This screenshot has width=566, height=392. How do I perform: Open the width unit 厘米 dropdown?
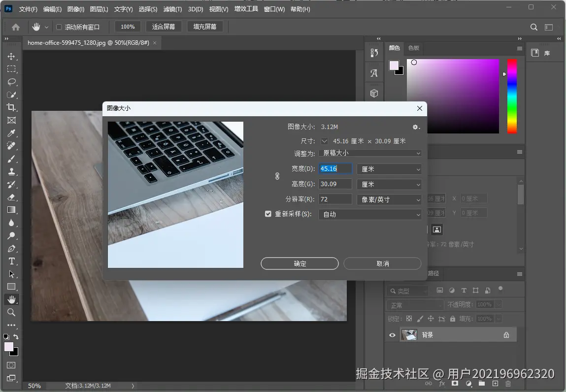[x=389, y=169]
